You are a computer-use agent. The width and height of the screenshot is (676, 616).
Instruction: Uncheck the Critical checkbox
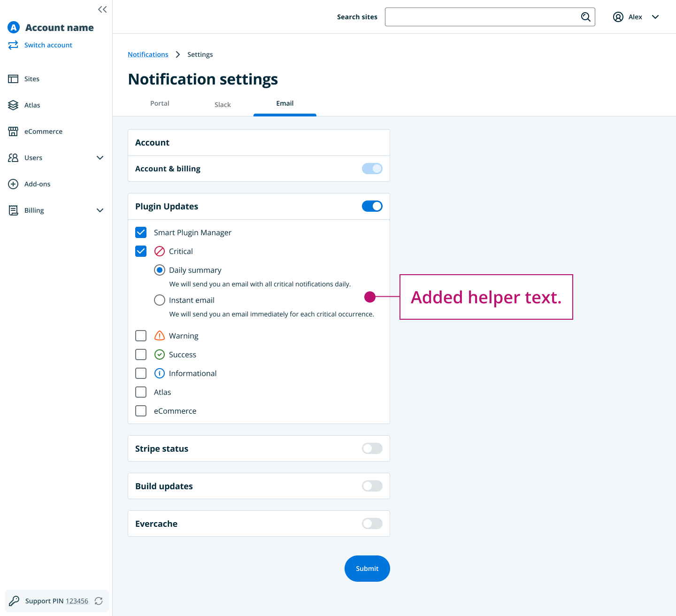(x=141, y=251)
